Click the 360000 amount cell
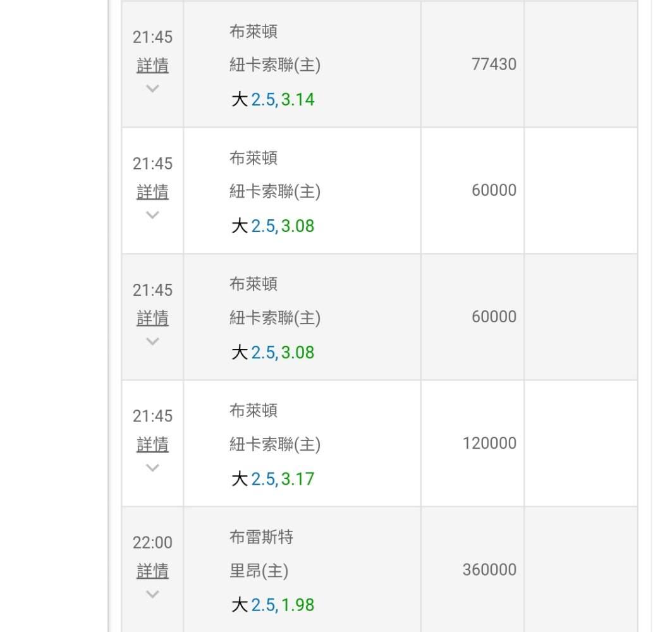Image resolution: width=672 pixels, height=632 pixels. coord(489,569)
